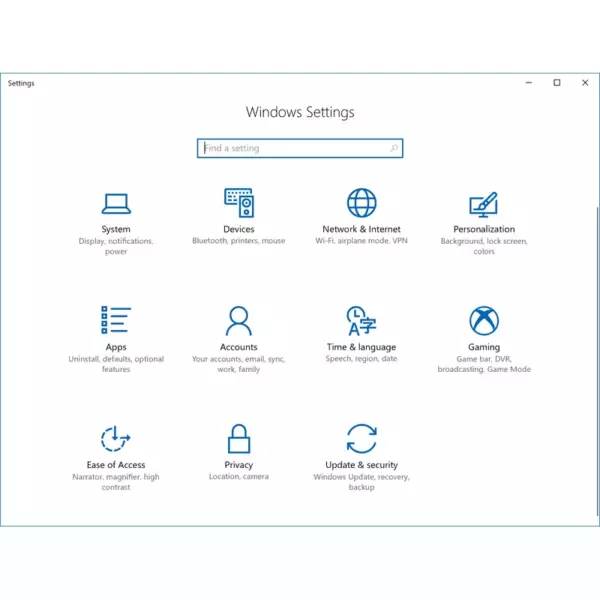Close the Settings window

(585, 83)
